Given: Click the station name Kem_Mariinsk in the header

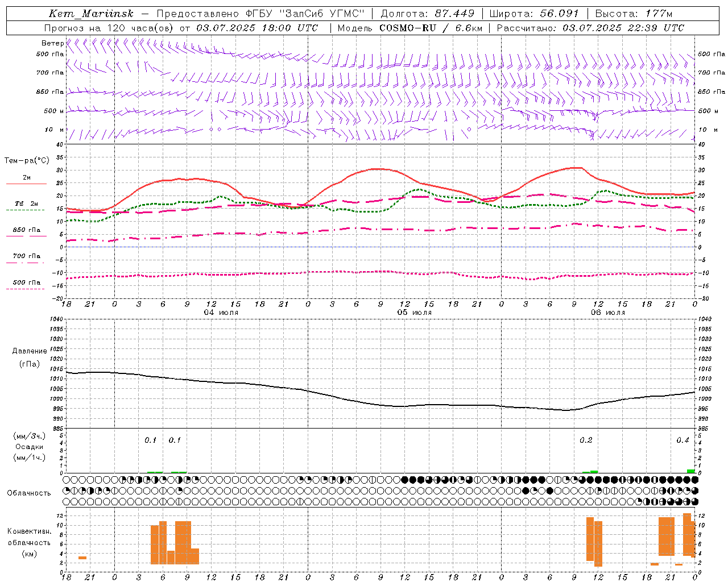Looking at the screenshot, I should coord(91,14).
